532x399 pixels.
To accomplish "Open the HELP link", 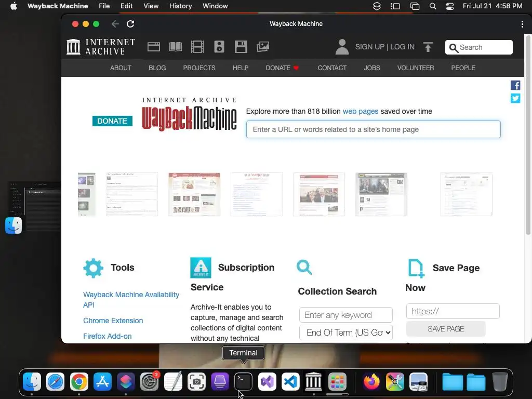I will pyautogui.click(x=241, y=68).
